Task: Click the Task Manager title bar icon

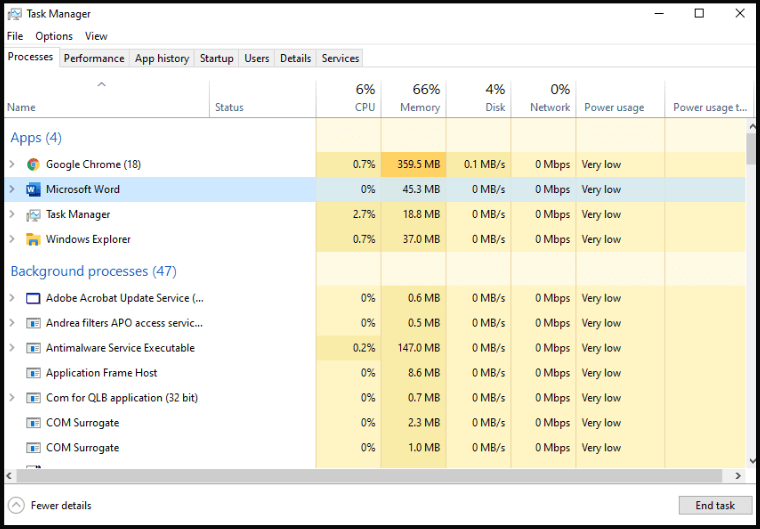Action: (x=15, y=14)
